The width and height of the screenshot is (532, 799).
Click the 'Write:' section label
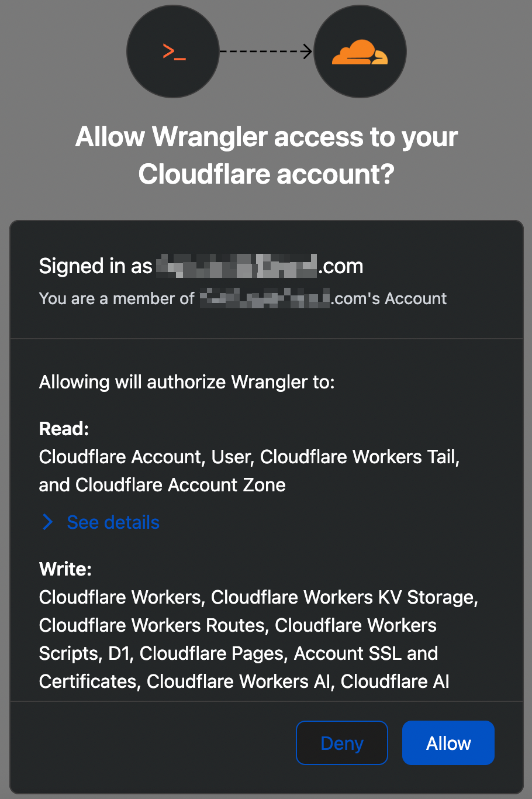point(65,569)
